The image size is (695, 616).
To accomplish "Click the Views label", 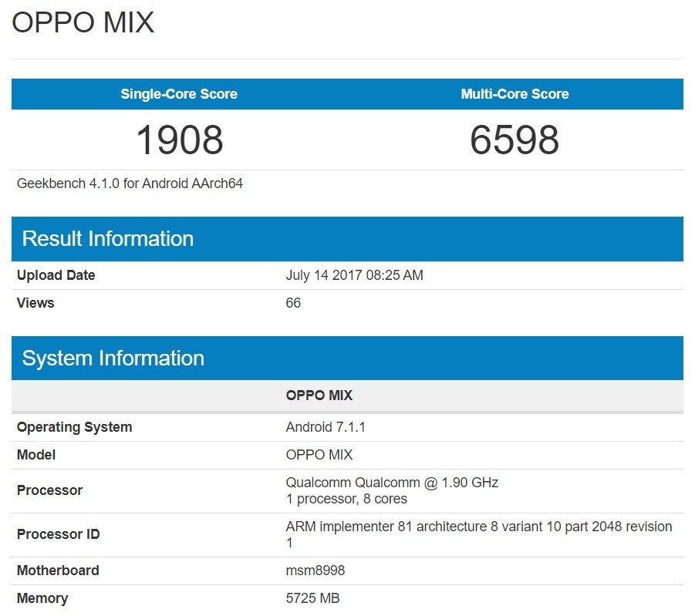I will tap(35, 303).
